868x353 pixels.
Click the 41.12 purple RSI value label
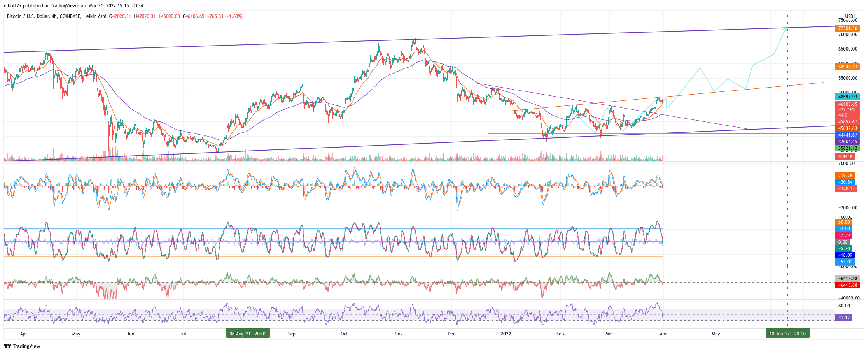[x=843, y=318]
